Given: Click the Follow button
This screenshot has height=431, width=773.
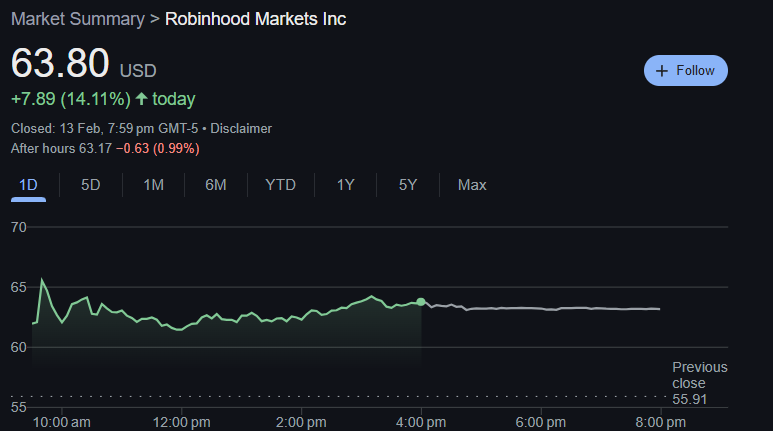Looking at the screenshot, I should pyautogui.click(x=686, y=71).
